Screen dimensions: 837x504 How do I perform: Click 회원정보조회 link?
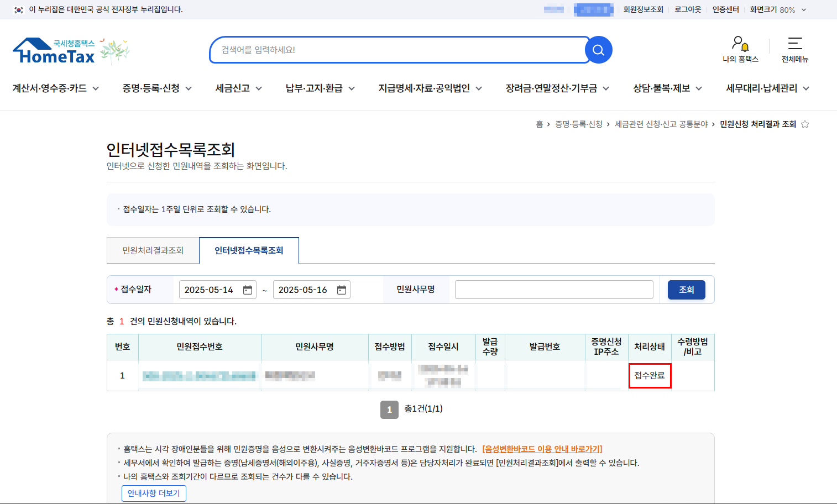point(643,9)
